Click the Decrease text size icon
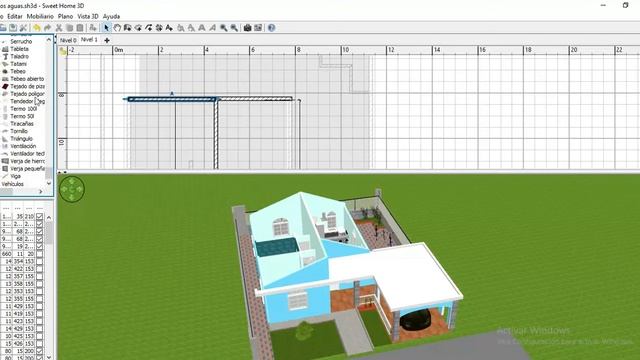This screenshot has height=360, width=640. (191, 28)
